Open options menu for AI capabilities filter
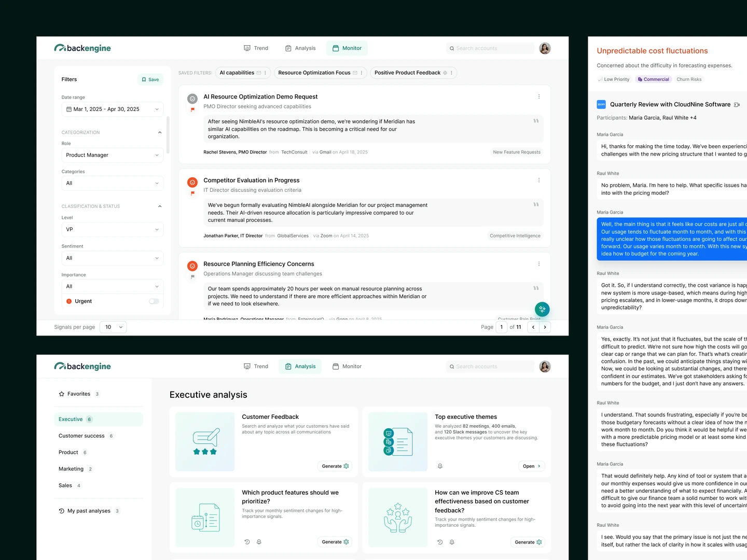This screenshot has height=560, width=747. tap(265, 73)
